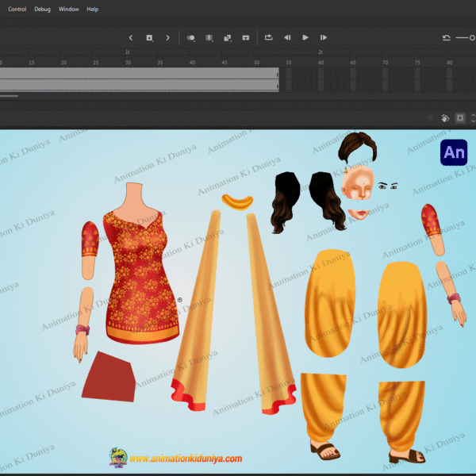
Task: Select the second layer's frame span
Action: pos(140,85)
